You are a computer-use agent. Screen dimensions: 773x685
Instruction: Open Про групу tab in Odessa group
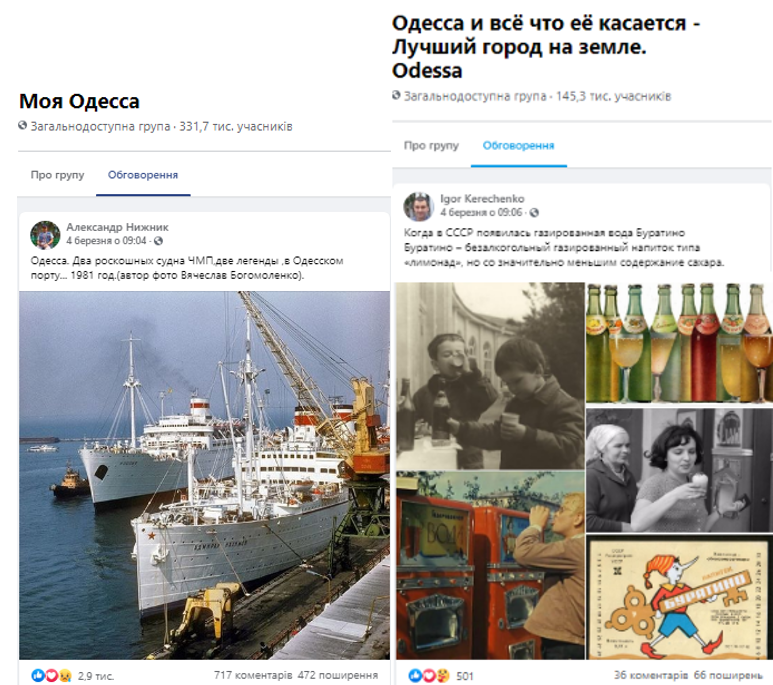coord(431,145)
